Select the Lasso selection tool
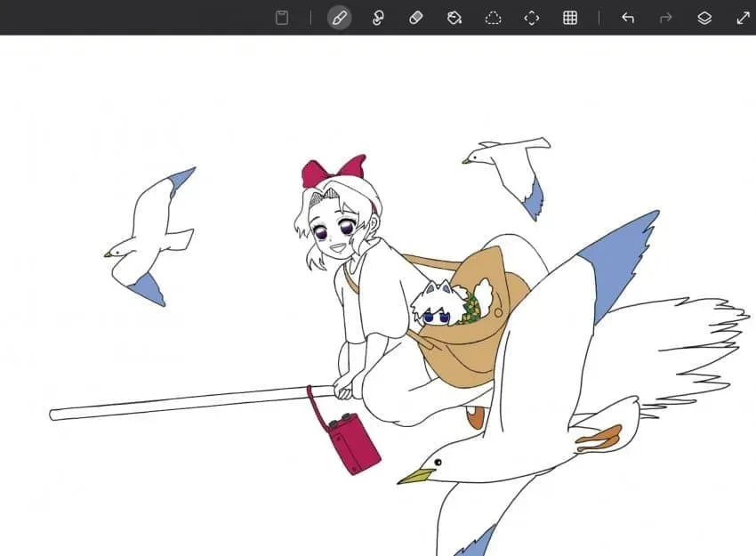The image size is (756, 556). [493, 19]
